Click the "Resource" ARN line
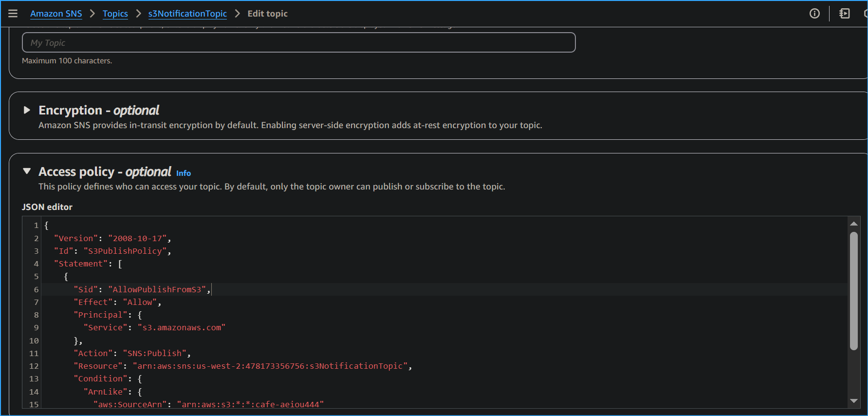 (243, 366)
